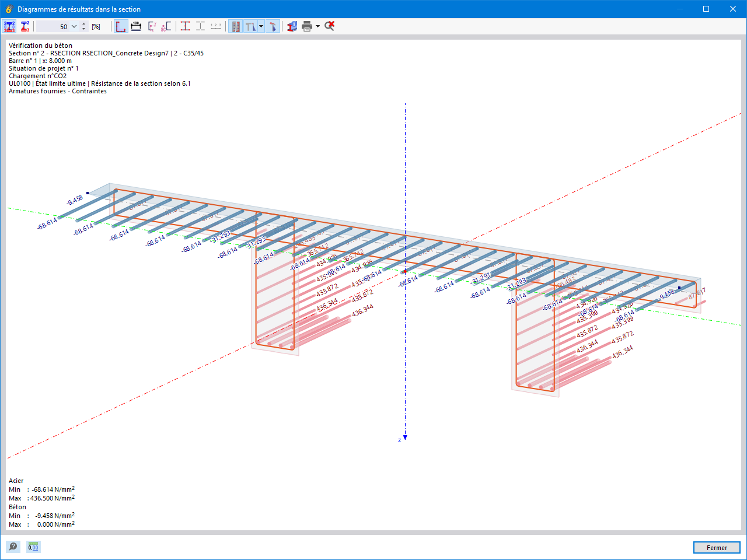
Task: Click the concrete Min -9.458 N/mm² value
Action: (55, 516)
